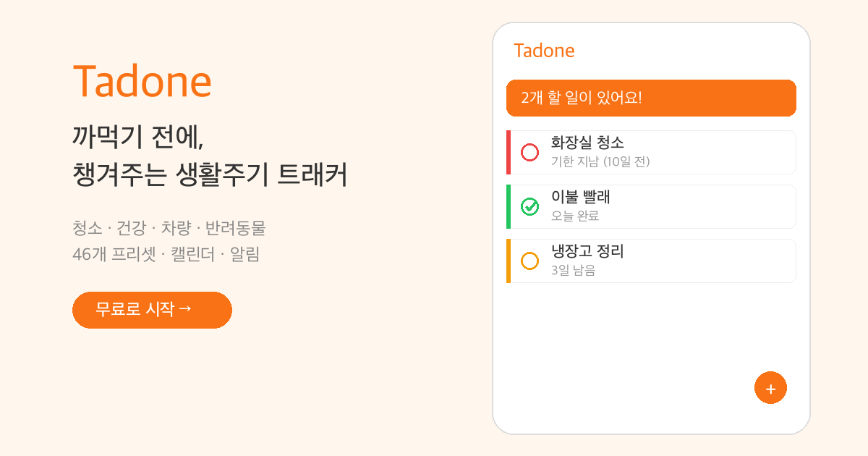Expand the 화장실 청소 task card
The image size is (868, 456).
tap(651, 152)
